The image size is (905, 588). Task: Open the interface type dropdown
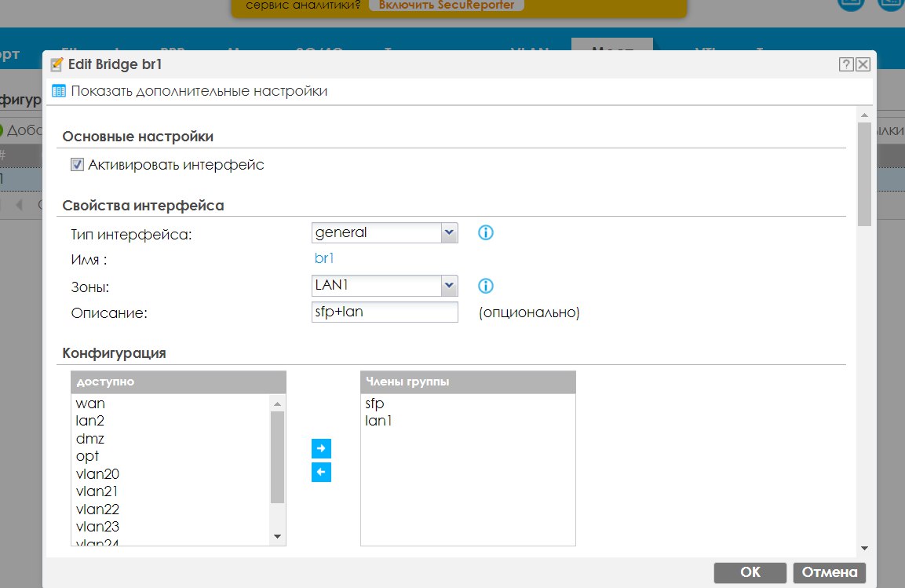click(449, 232)
